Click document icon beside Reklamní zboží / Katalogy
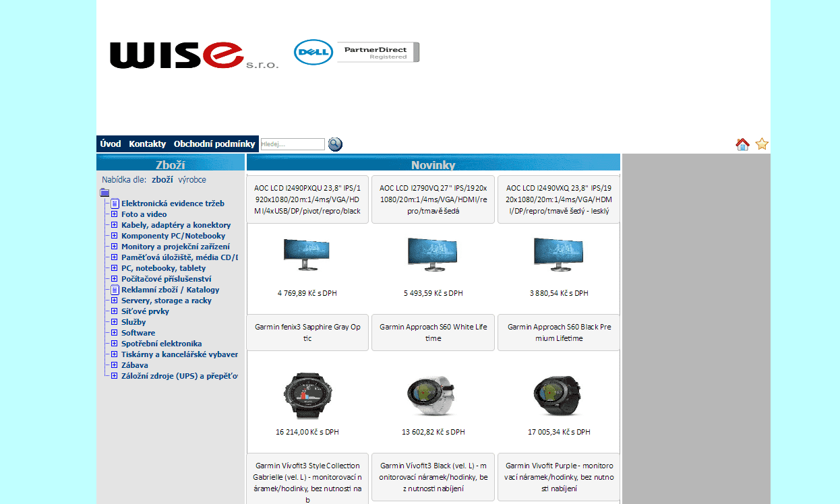This screenshot has height=504, width=840. point(115,290)
